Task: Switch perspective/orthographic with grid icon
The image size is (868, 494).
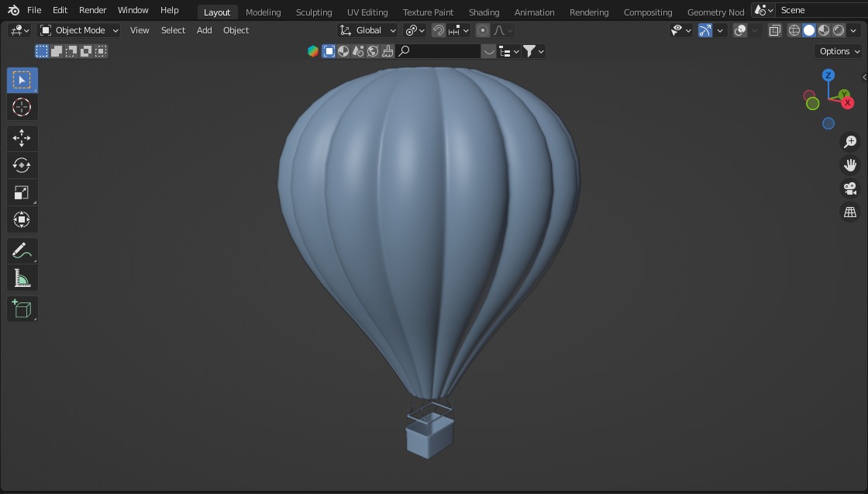Action: coord(849,212)
